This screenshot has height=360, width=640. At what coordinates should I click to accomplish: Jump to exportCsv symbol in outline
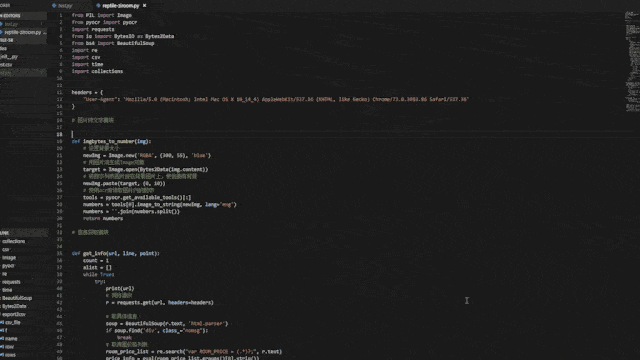13,314
